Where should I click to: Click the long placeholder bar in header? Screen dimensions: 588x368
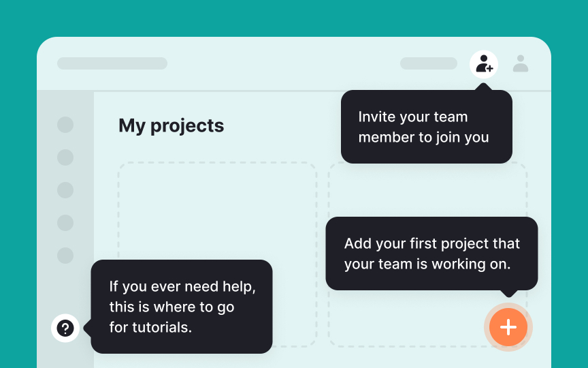[112, 63]
